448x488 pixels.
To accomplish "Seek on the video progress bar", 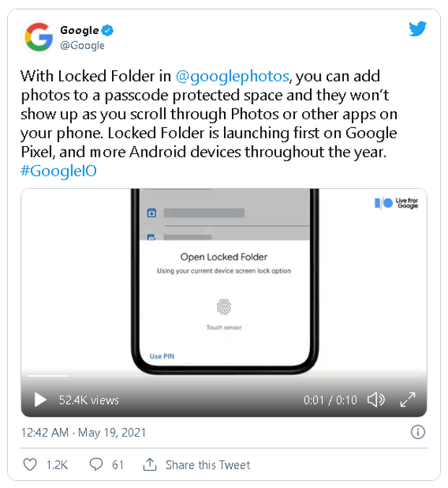I will pyautogui.click(x=217, y=376).
